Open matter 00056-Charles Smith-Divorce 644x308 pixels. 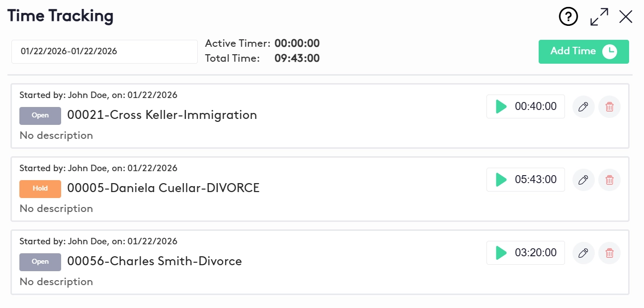click(x=155, y=262)
